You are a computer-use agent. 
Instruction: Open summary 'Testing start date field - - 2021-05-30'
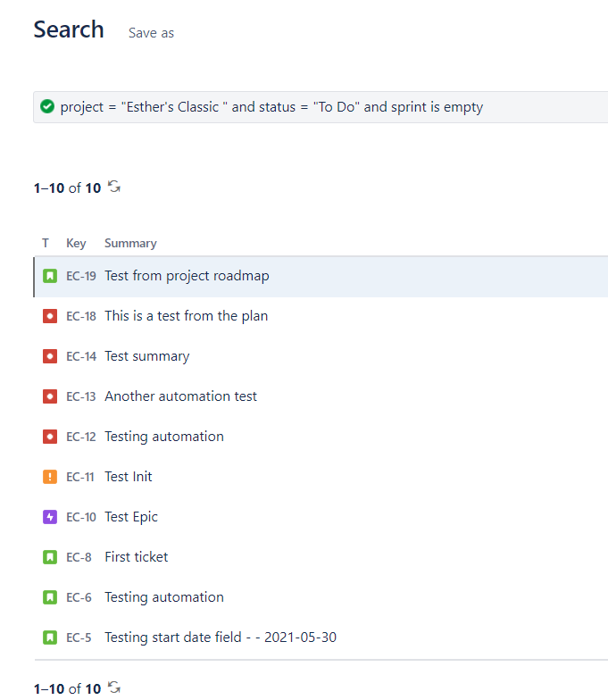coord(221,637)
